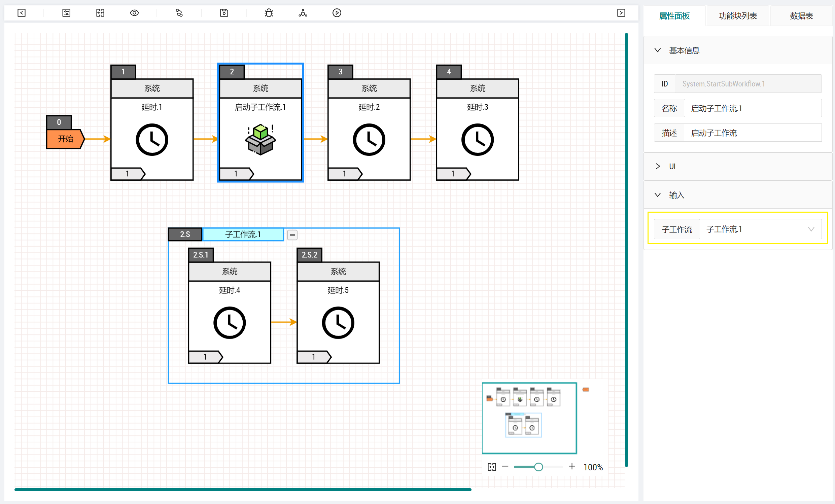The height and width of the screenshot is (504, 835).
Task: Click the ID field System.StartSubWorkflow.1
Action: coord(748,84)
